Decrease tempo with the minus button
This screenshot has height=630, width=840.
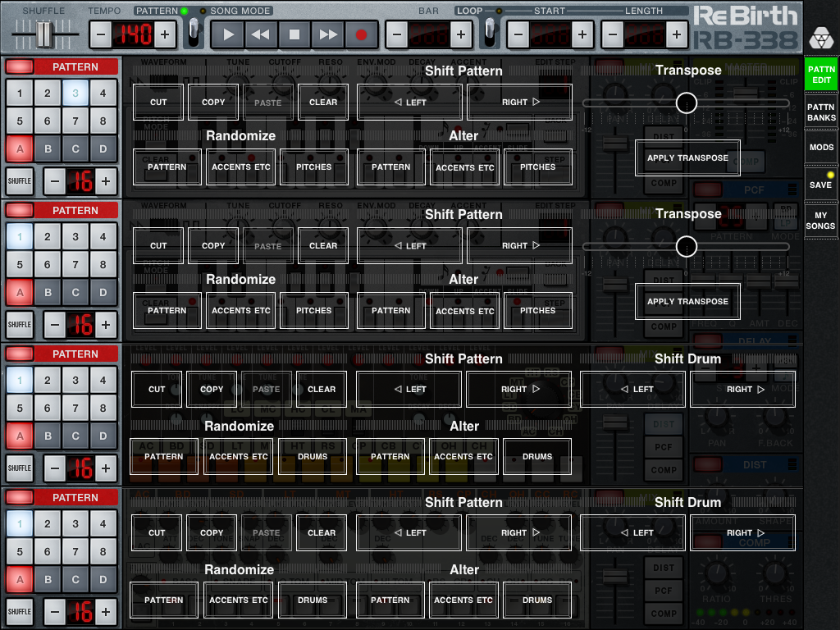point(101,34)
